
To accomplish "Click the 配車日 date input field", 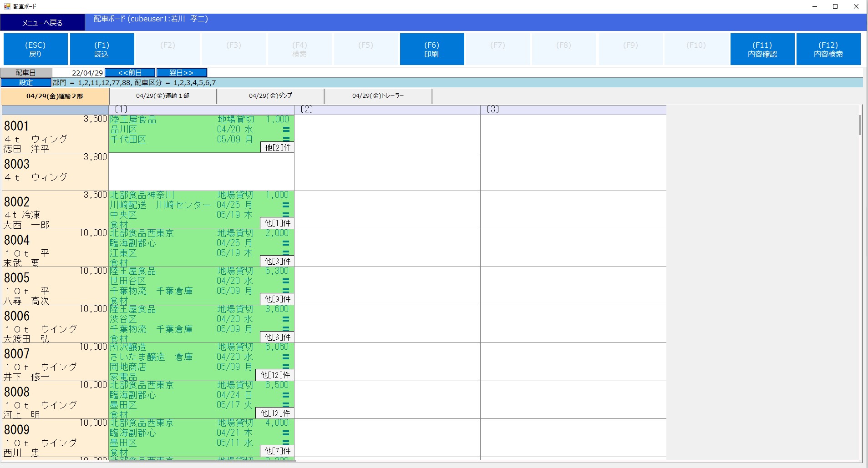I will click(x=78, y=73).
